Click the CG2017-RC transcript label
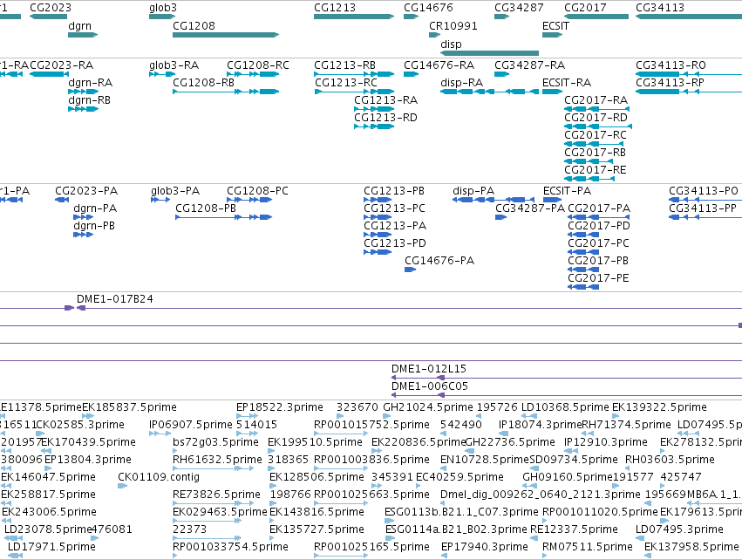Image resolution: width=742 pixels, height=560 pixels. [x=596, y=135]
